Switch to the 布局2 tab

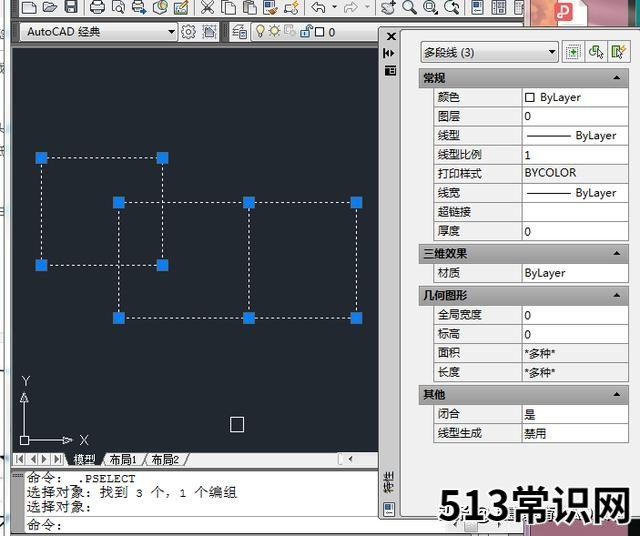[x=165, y=459]
